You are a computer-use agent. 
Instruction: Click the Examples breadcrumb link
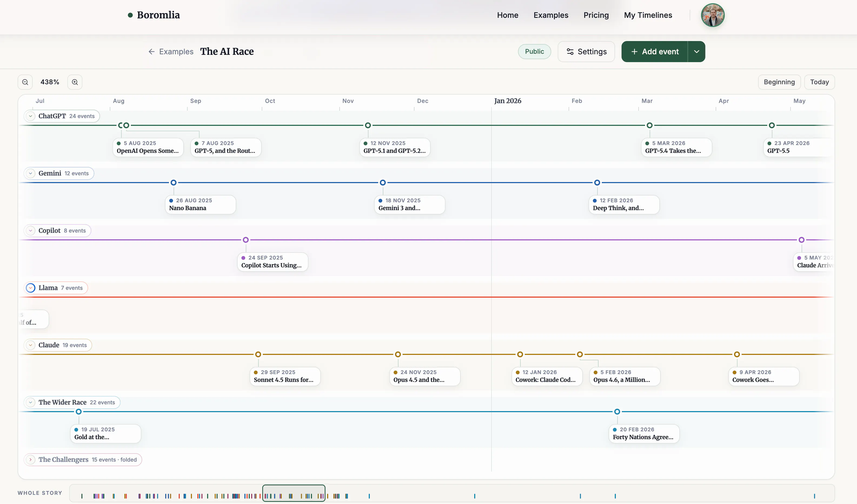pyautogui.click(x=176, y=51)
